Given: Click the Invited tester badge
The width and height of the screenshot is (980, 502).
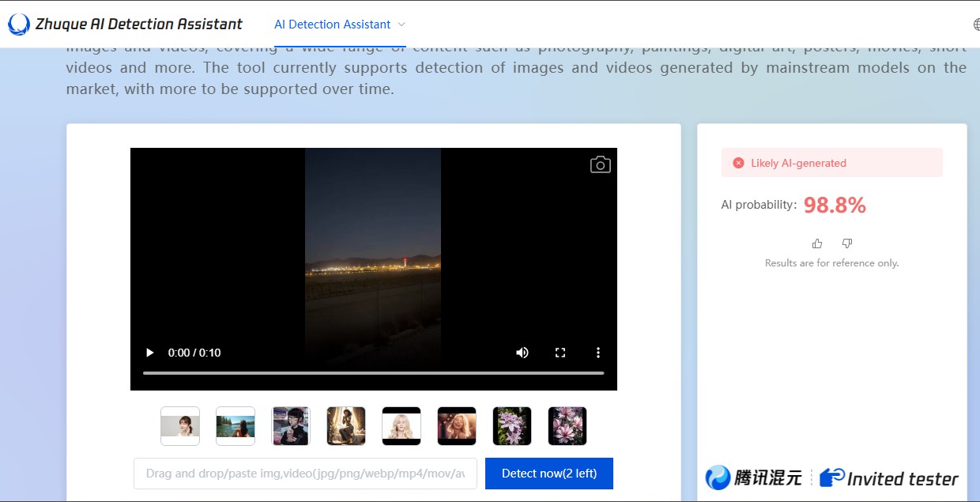Looking at the screenshot, I should pos(889,477).
